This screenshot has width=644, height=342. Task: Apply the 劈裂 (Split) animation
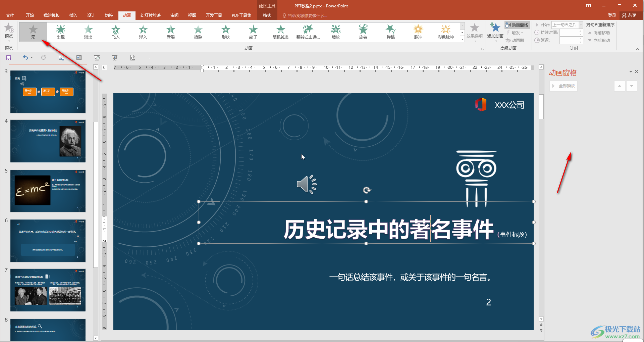[171, 32]
